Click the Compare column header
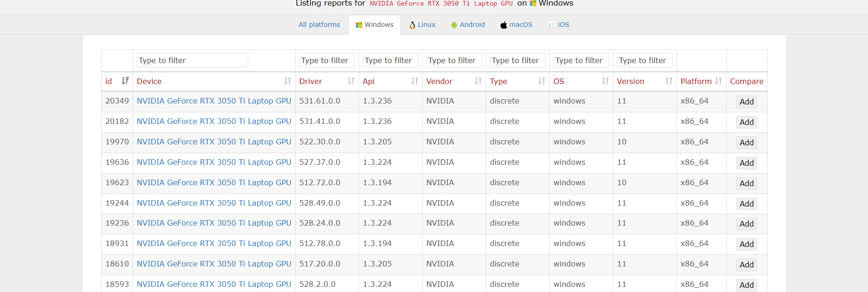The image size is (868, 292). point(746,81)
